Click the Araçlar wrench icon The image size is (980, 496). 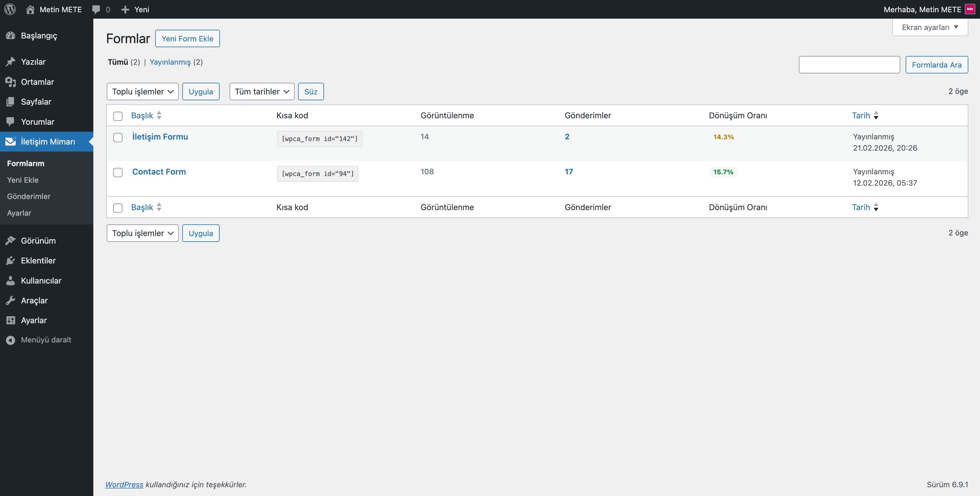coord(10,300)
